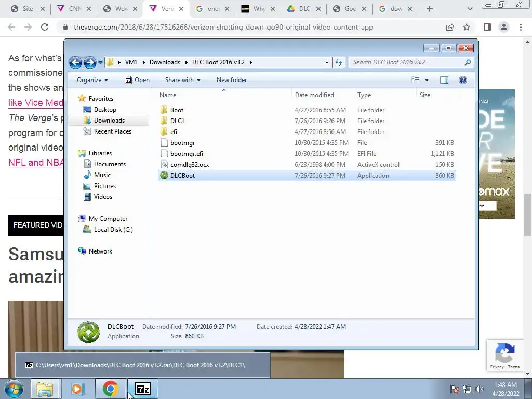Open Videos library

point(103,197)
